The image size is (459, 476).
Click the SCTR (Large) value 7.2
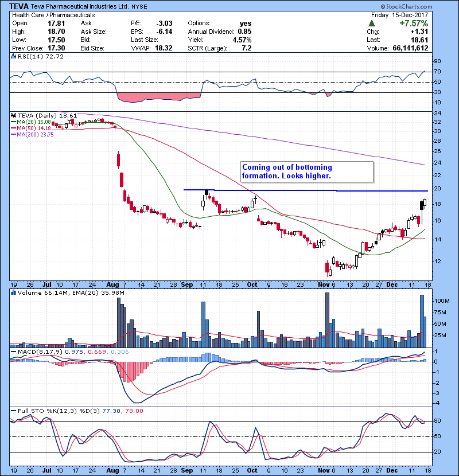tap(247, 48)
